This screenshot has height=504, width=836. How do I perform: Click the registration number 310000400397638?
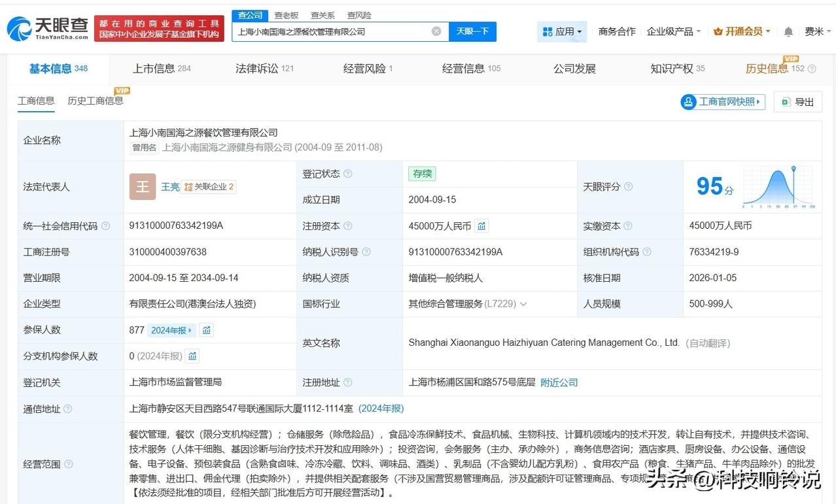coord(168,252)
